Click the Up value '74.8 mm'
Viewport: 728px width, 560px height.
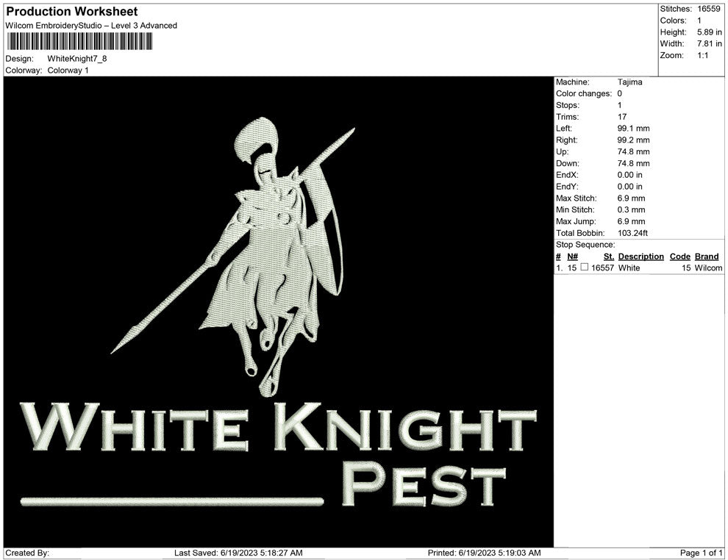(633, 151)
